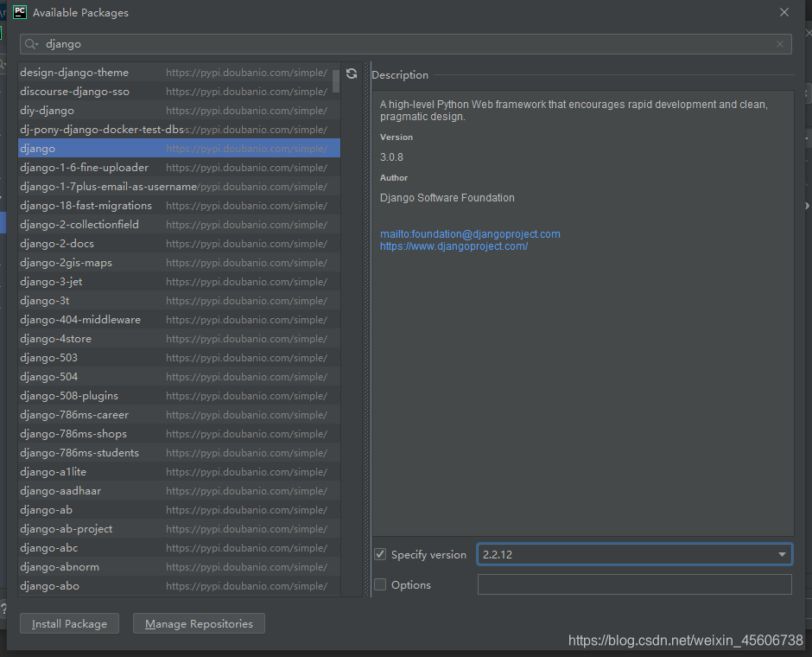Select django-503 package
Viewport: 812px width, 657px height.
click(x=179, y=358)
